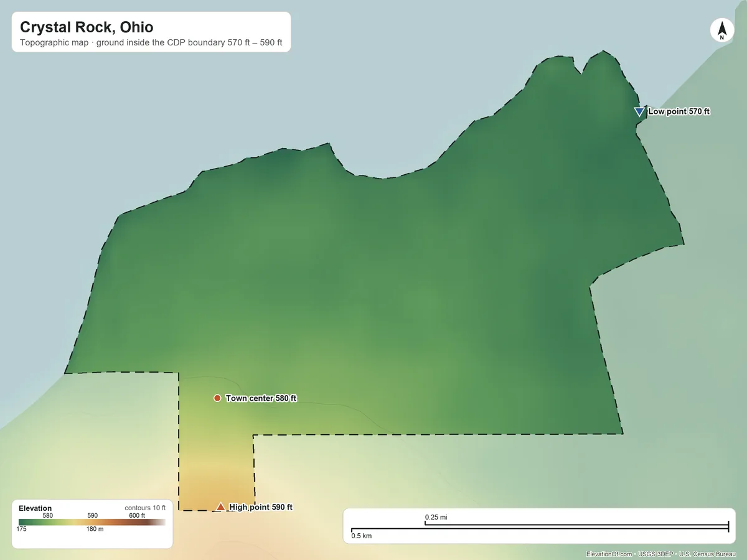Image resolution: width=747 pixels, height=560 pixels.
Task: Click the 'Elevation' legend heading
Action: pyautogui.click(x=35, y=508)
